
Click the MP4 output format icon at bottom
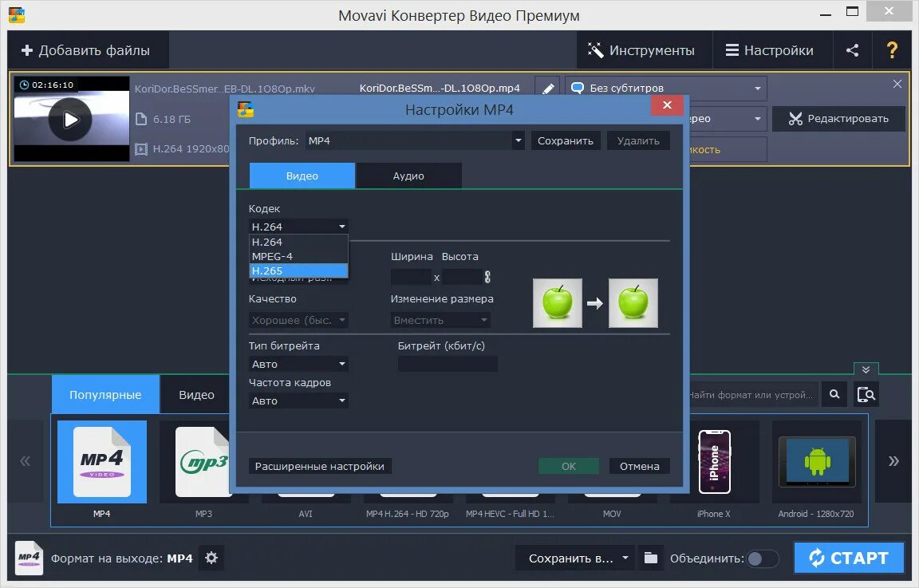29,558
